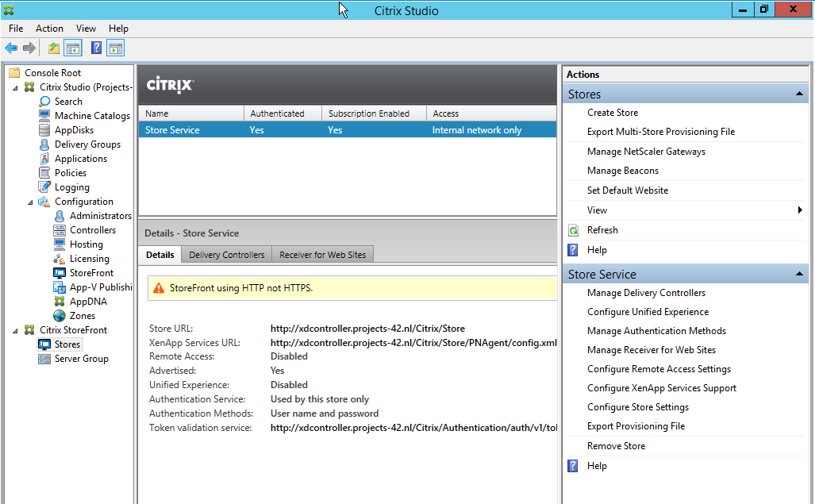Open Manage Delivery Controllers action

point(646,293)
